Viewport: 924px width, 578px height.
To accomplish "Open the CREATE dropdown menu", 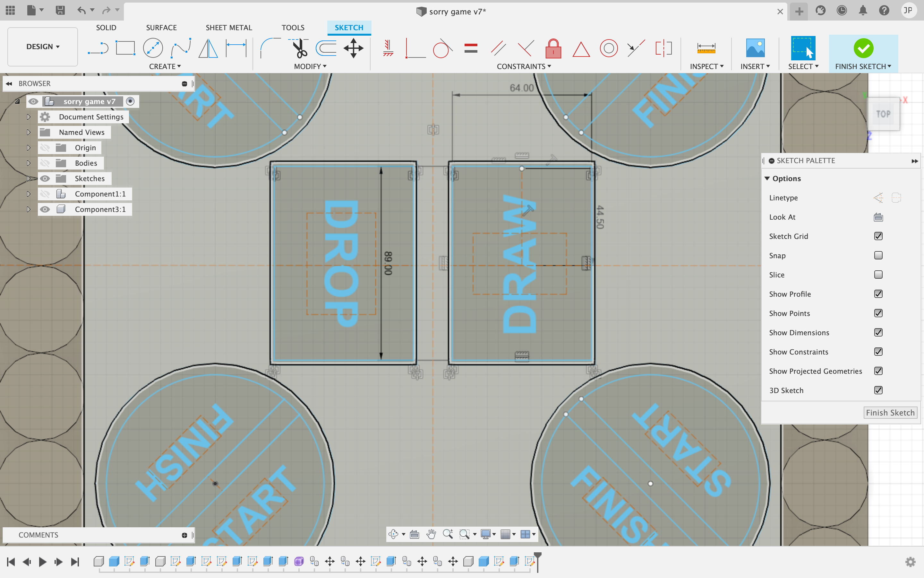I will click(165, 66).
